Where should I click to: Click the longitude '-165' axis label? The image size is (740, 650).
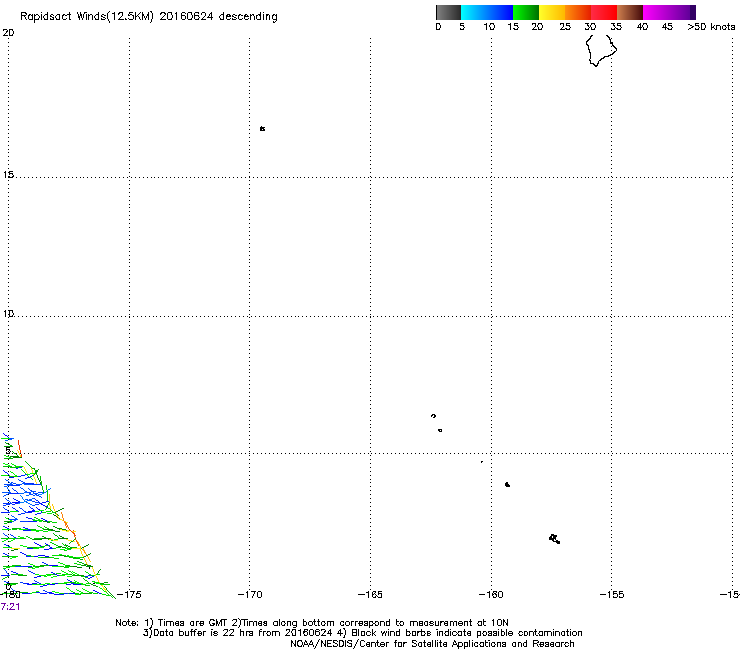[x=370, y=594]
